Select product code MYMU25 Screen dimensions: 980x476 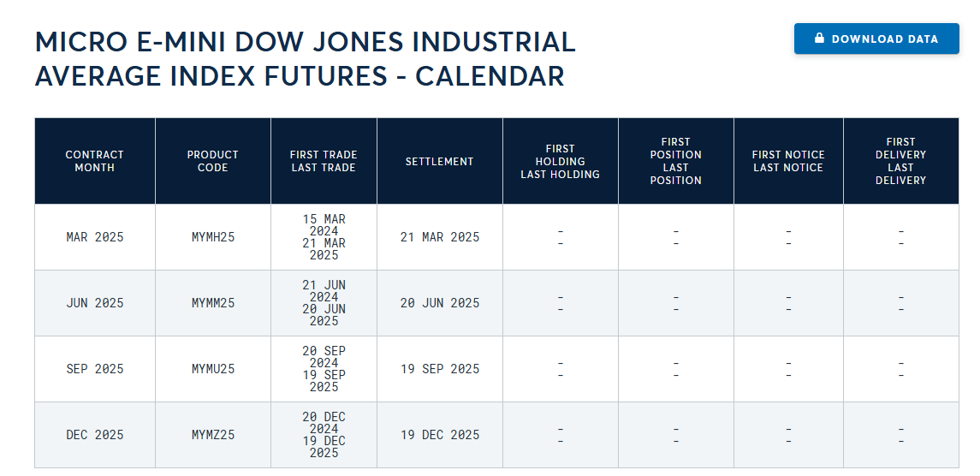tap(213, 369)
